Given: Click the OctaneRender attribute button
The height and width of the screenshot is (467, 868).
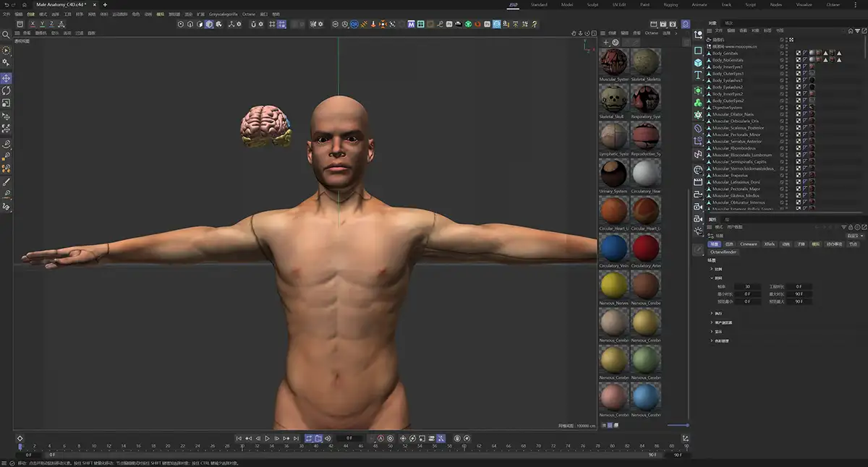Looking at the screenshot, I should point(722,253).
